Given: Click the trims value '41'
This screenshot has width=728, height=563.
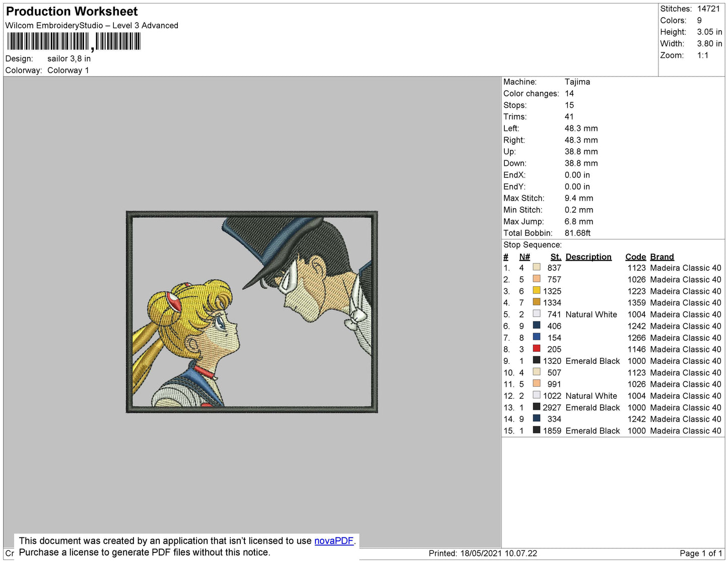Looking at the screenshot, I should [x=569, y=117].
